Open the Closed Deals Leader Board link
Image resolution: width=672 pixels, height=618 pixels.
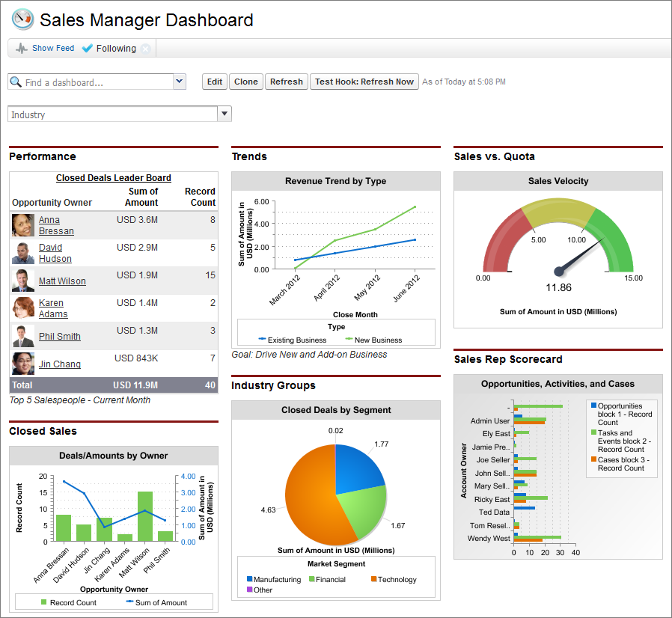click(114, 178)
